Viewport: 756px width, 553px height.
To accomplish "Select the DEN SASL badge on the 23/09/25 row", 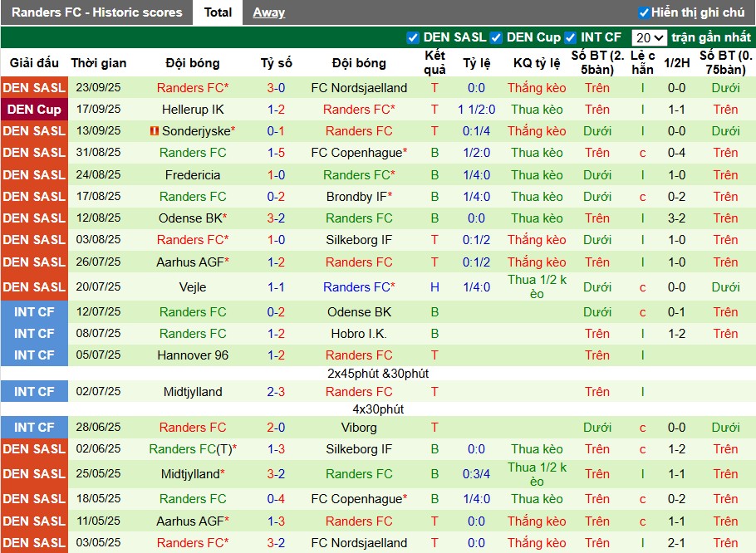I will click(34, 87).
